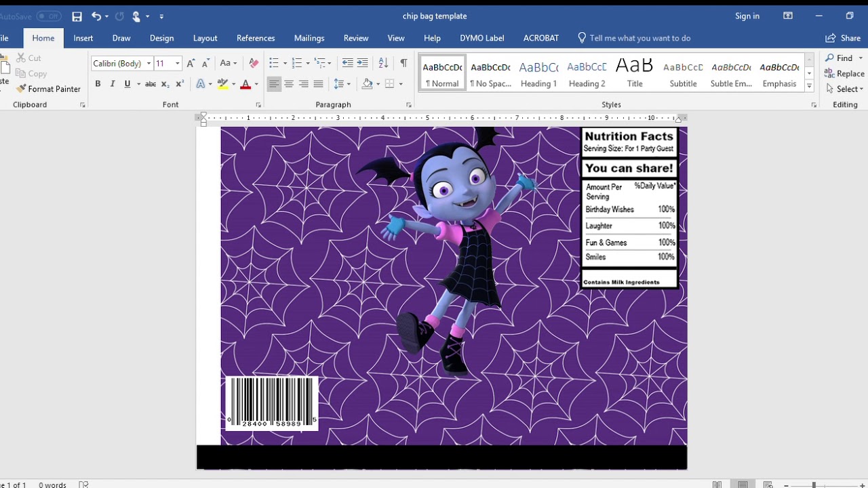Toggle Underline formatting
Viewport: 868px width, 488px height.
(x=127, y=84)
